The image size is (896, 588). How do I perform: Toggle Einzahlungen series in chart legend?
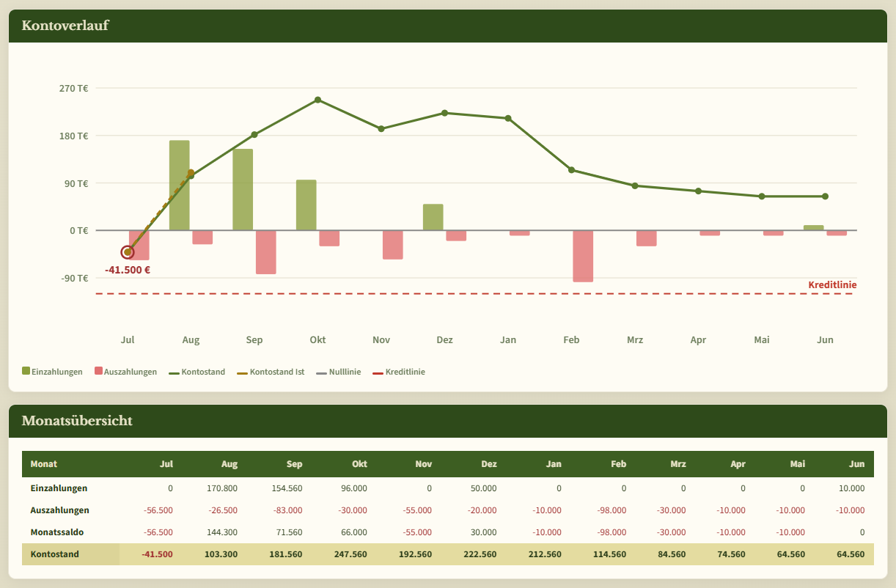52,372
